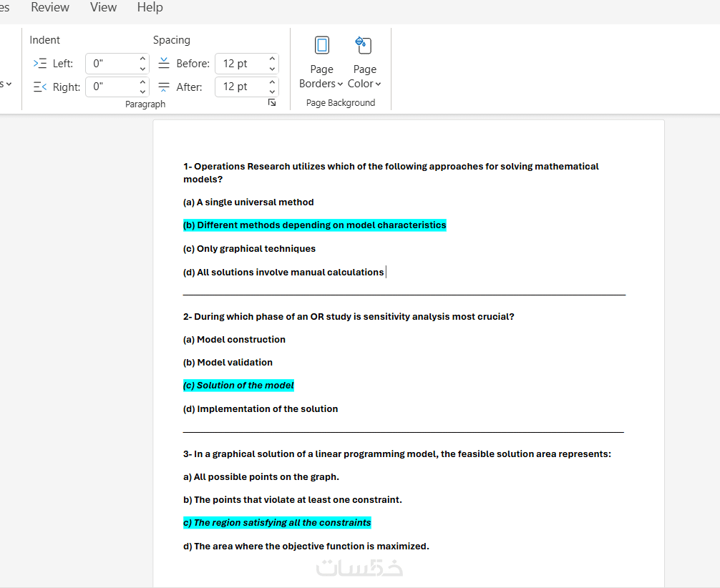Click the Spacing Before icon

tap(164, 64)
